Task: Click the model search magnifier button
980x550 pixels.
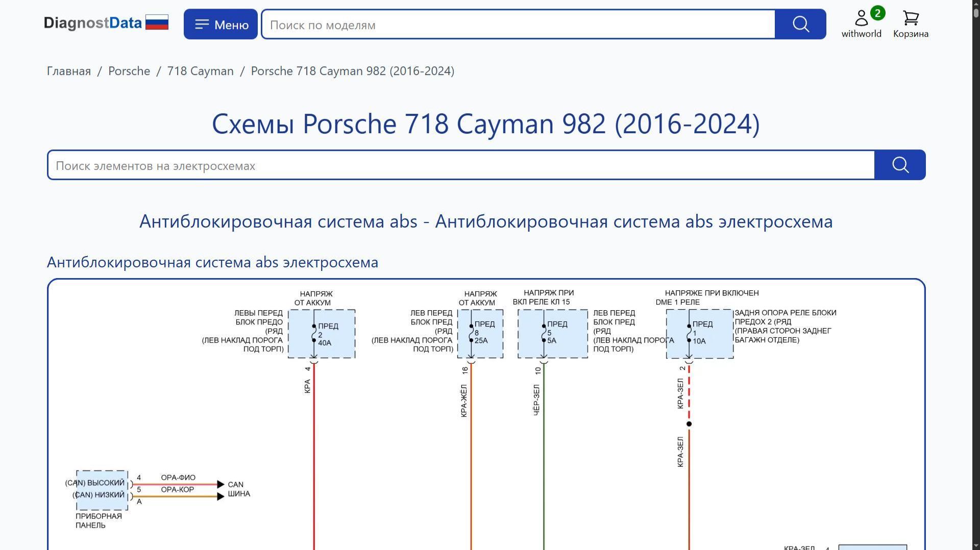Action: click(800, 24)
